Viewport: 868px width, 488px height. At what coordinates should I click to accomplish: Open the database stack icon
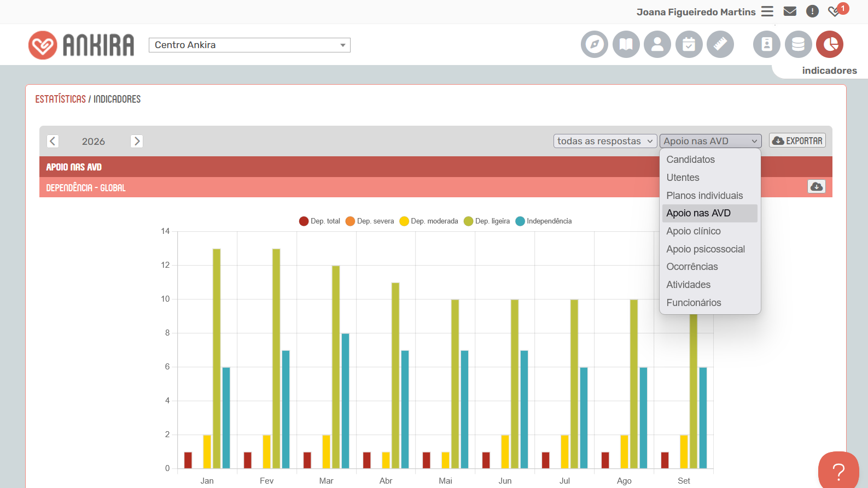coord(799,44)
